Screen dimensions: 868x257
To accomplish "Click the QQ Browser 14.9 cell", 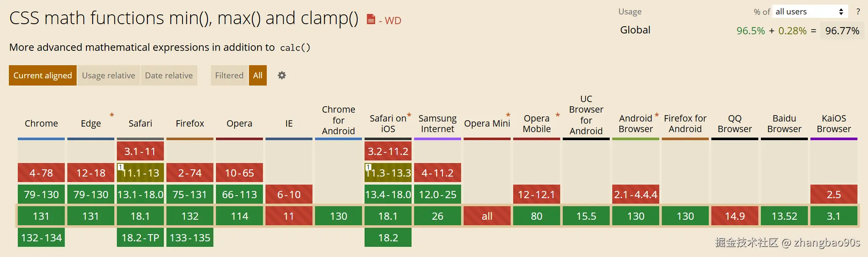I will click(x=735, y=216).
